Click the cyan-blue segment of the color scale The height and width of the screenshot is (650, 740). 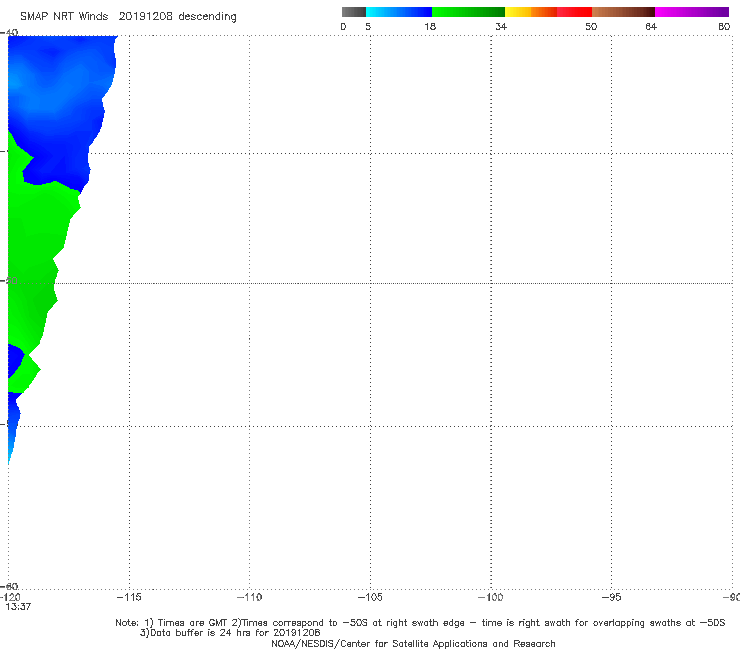pyautogui.click(x=399, y=12)
